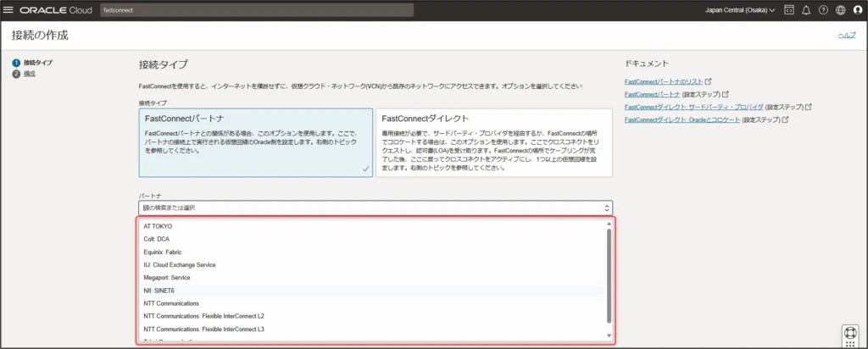Screen dimensions: 868x349
Task: Click the partner list scrollbar thumb
Action: [x=609, y=275]
